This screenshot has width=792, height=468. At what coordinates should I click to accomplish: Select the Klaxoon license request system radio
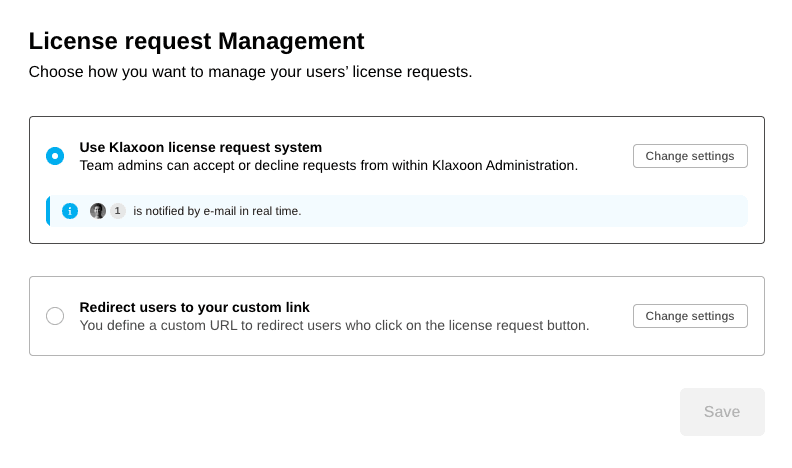[55, 156]
